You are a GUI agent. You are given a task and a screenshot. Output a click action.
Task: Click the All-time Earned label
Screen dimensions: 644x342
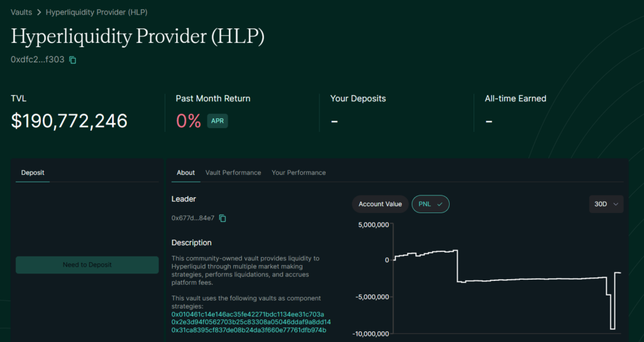point(516,99)
